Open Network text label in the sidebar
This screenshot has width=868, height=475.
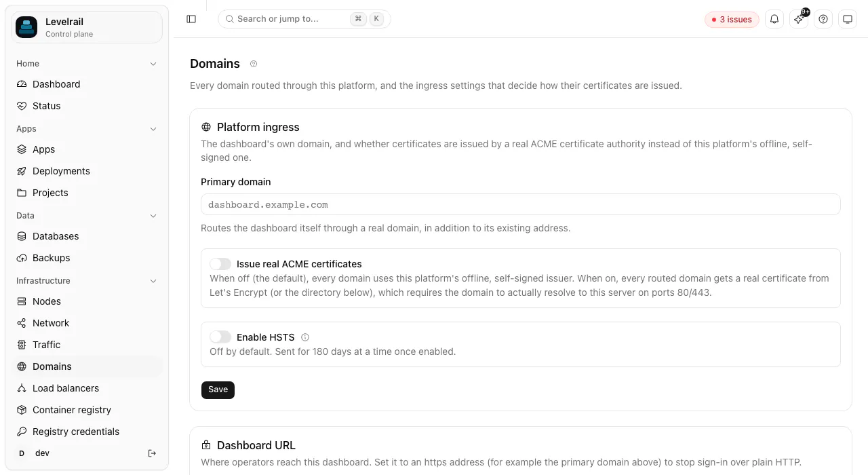(x=51, y=323)
